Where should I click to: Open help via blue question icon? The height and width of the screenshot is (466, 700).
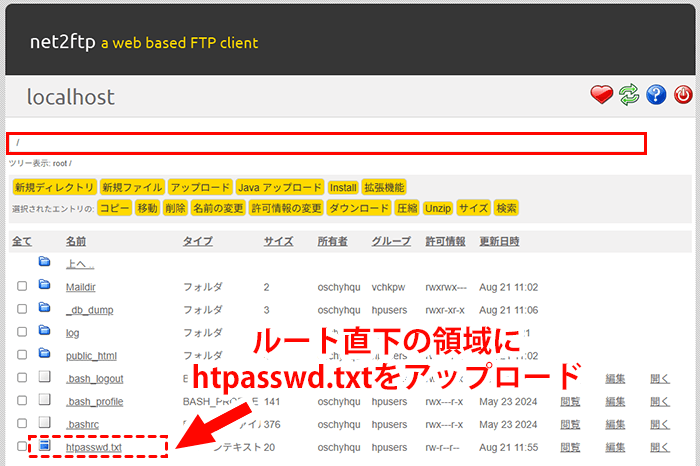point(656,95)
